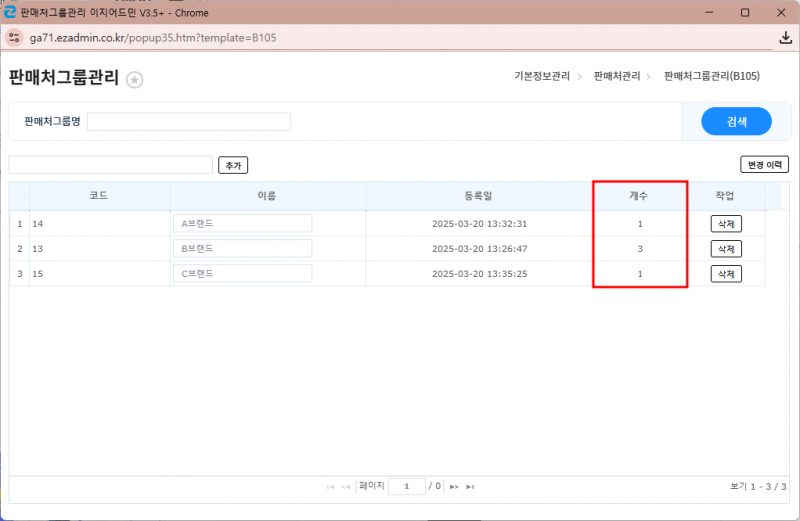Click the page number input box

pyautogui.click(x=406, y=486)
